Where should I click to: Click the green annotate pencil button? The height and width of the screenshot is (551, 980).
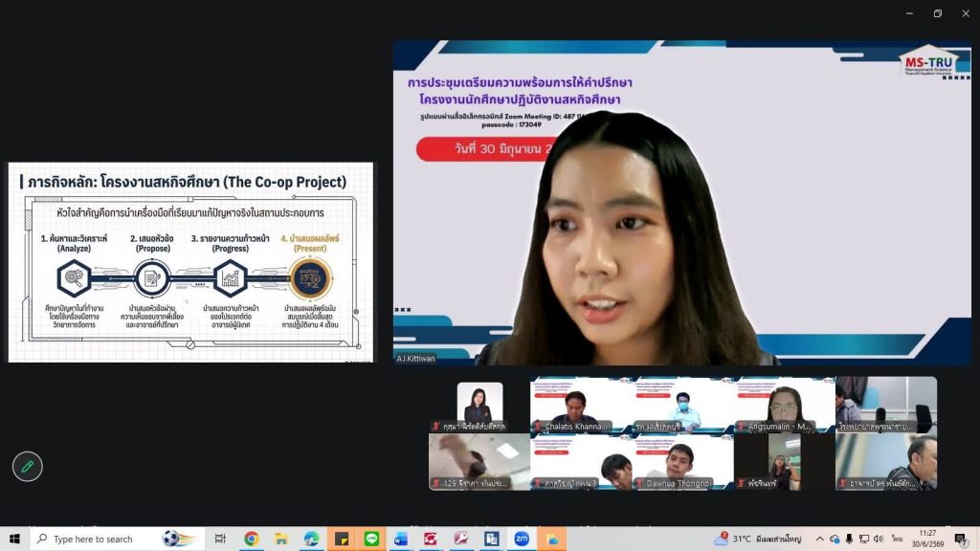click(28, 466)
